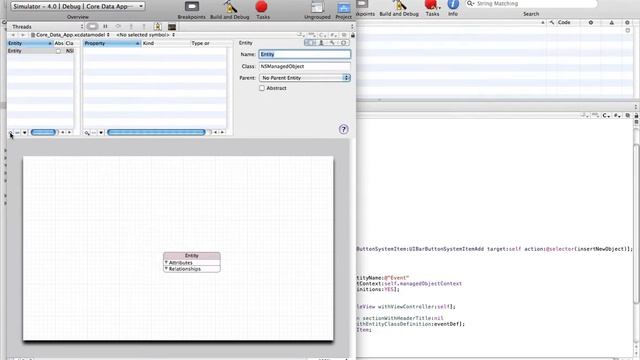The image size is (640, 360).
Task: Click the Name field containing Entity
Action: click(x=304, y=54)
